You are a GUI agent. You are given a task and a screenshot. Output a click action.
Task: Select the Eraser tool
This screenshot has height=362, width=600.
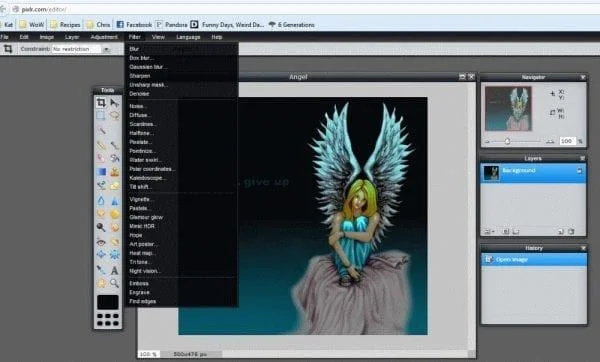[x=101, y=158]
